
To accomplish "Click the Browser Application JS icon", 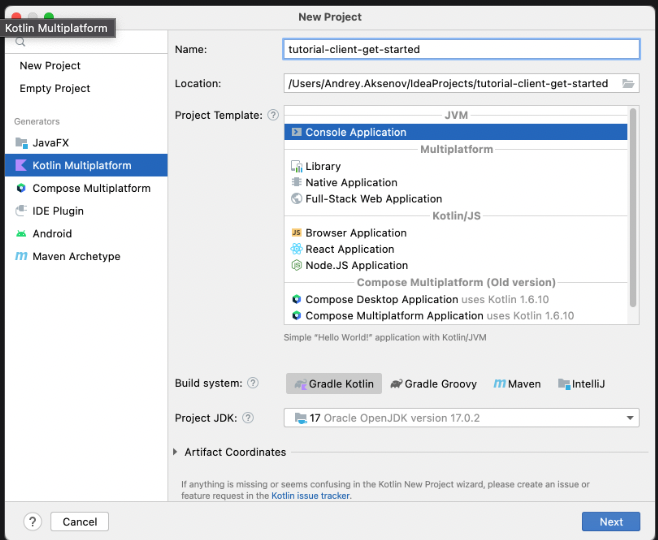I will (297, 232).
